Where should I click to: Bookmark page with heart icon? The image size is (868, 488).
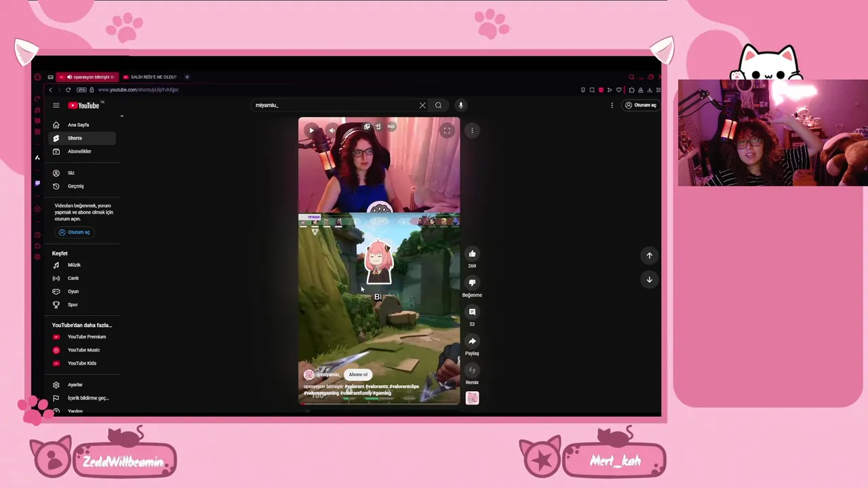tap(618, 89)
